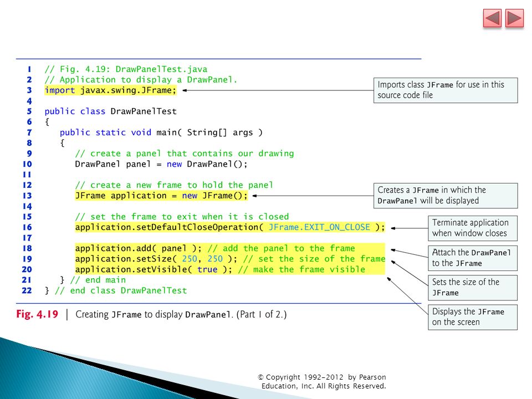
Task: Select comment 'create a new frame to hold the panel'
Action: pos(174,185)
